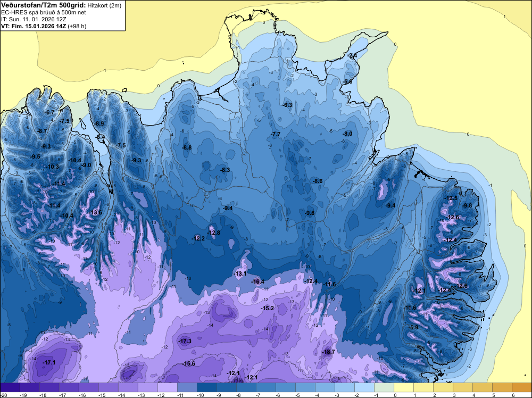The width and height of the screenshot is (532, 398).
Task: Click the '3' legend scale label
Action: point(454,395)
